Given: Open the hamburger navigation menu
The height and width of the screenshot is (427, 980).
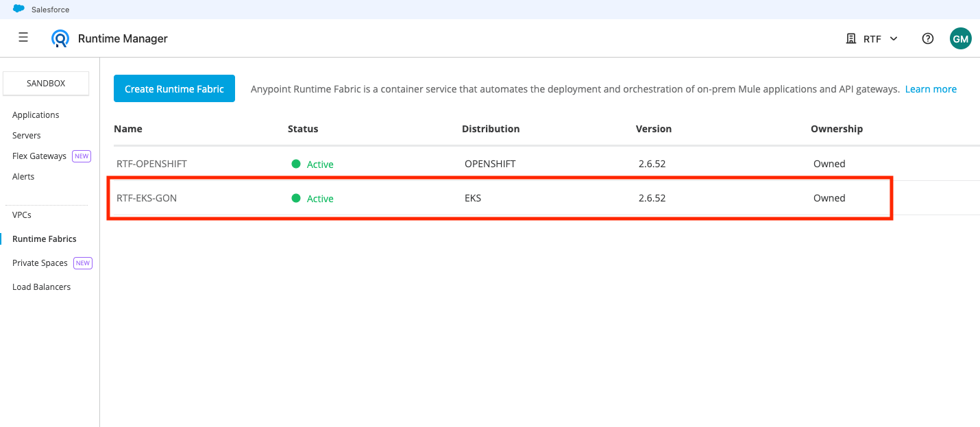Looking at the screenshot, I should point(23,38).
